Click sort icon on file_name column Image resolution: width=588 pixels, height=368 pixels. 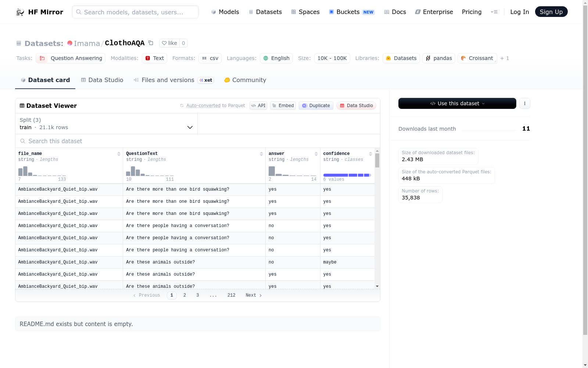coord(119,154)
